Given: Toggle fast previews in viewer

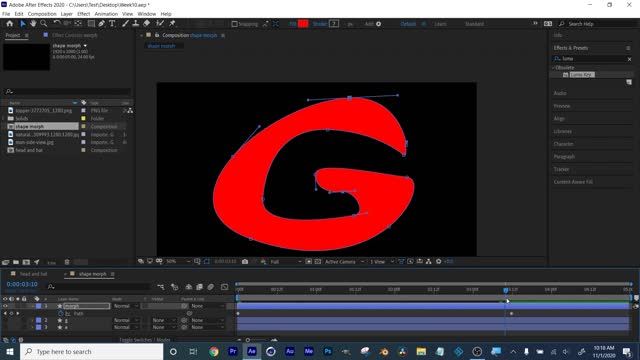Looking at the screenshot, I should click(x=411, y=261).
